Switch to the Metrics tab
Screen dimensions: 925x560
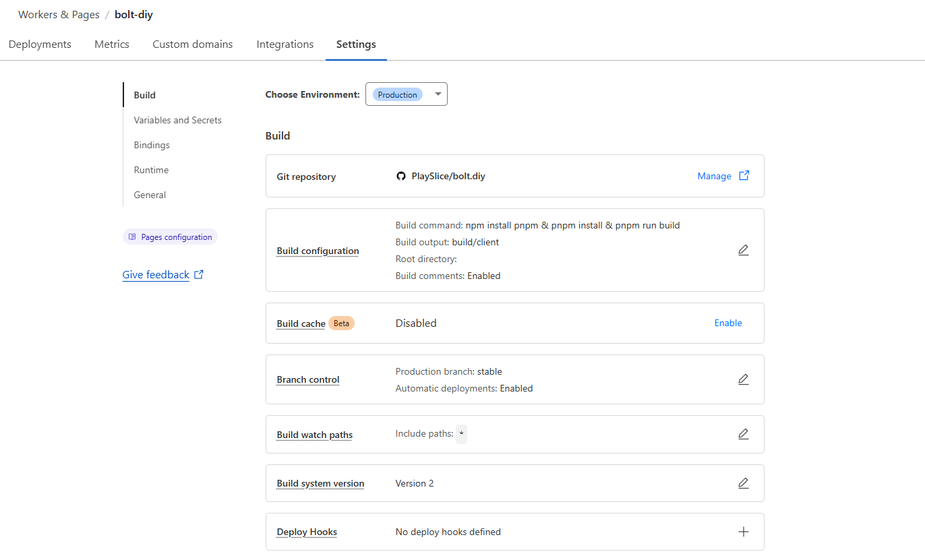tap(112, 44)
